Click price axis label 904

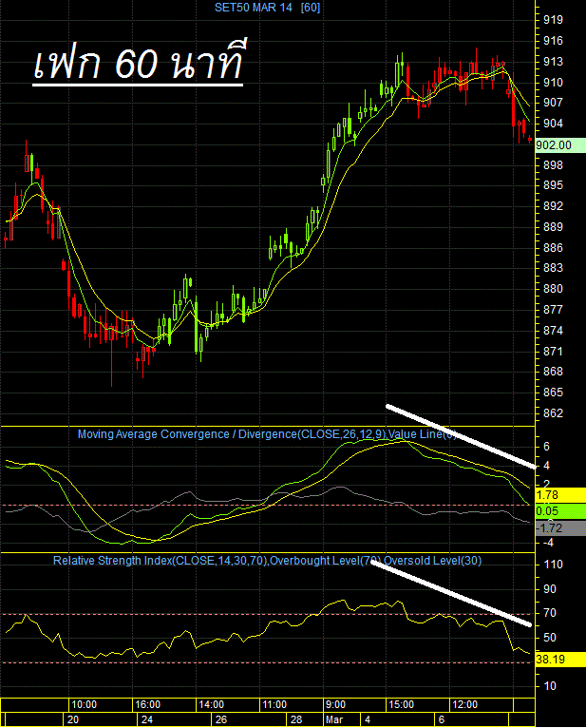pos(553,123)
